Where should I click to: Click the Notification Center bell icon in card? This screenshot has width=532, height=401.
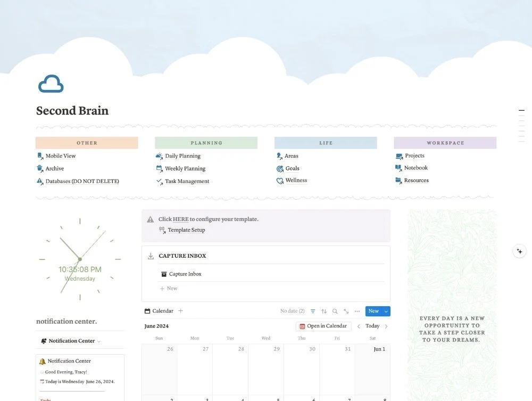(x=43, y=361)
